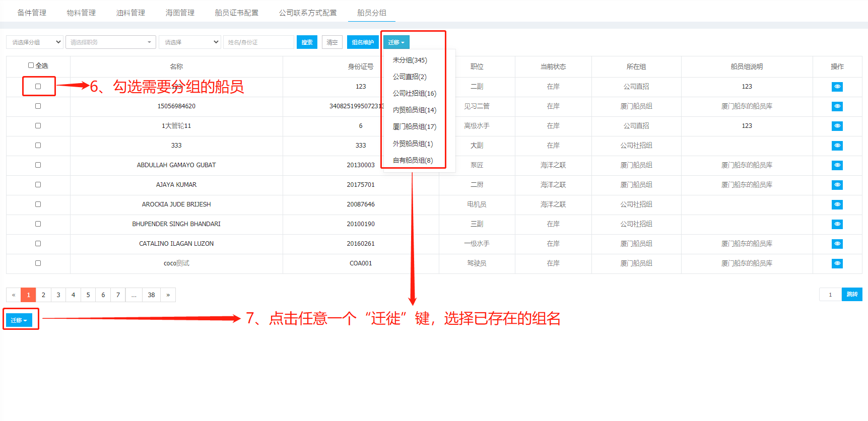
Task: Open eye icon in first 二副 row
Action: pos(837,87)
